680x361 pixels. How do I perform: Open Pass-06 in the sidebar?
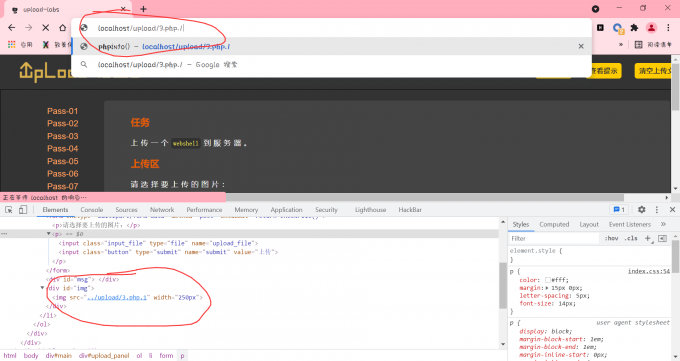pos(62,174)
